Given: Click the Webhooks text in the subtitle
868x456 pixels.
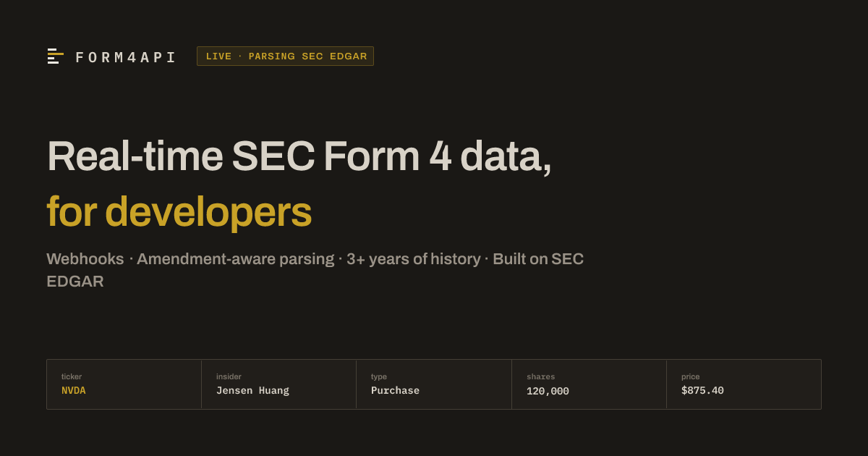Looking at the screenshot, I should coord(85,259).
